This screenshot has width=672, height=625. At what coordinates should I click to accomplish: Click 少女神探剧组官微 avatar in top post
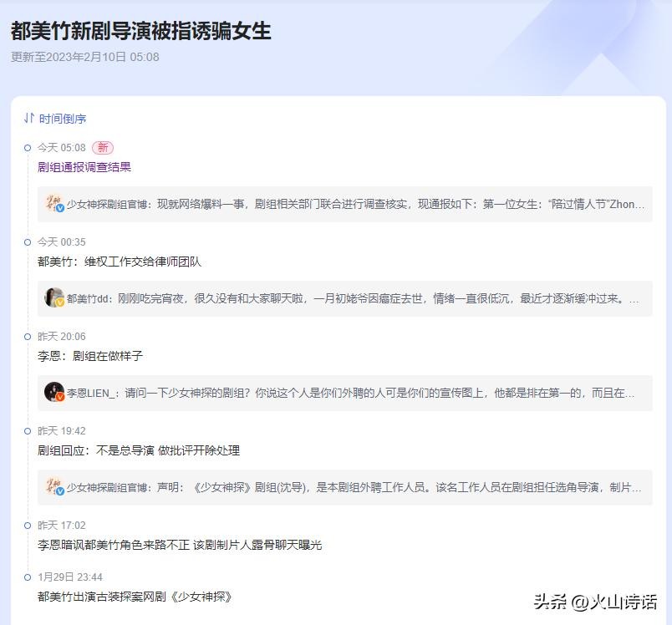point(54,204)
